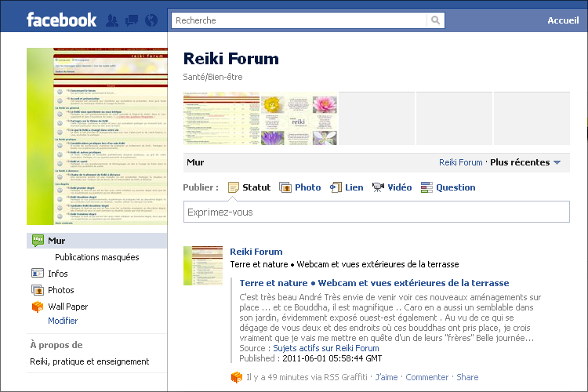The height and width of the screenshot is (392, 588).
Task: Choose the Vidéo publish option
Action: coord(400,187)
